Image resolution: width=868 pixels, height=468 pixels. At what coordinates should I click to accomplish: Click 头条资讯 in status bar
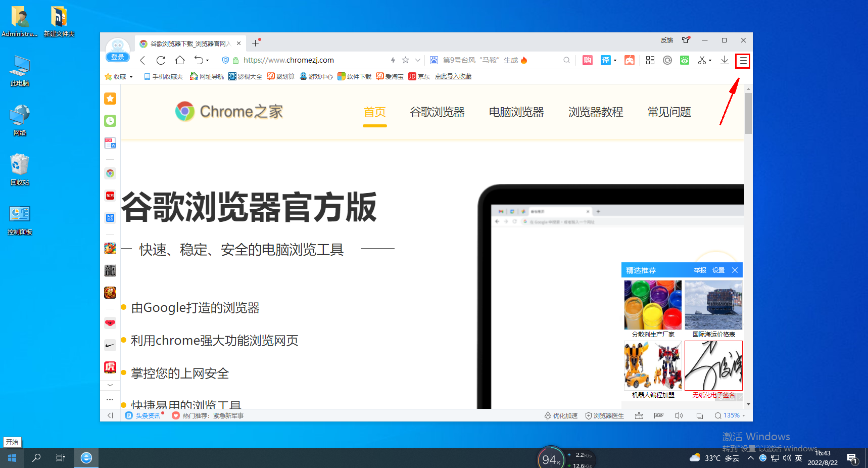[x=144, y=416]
